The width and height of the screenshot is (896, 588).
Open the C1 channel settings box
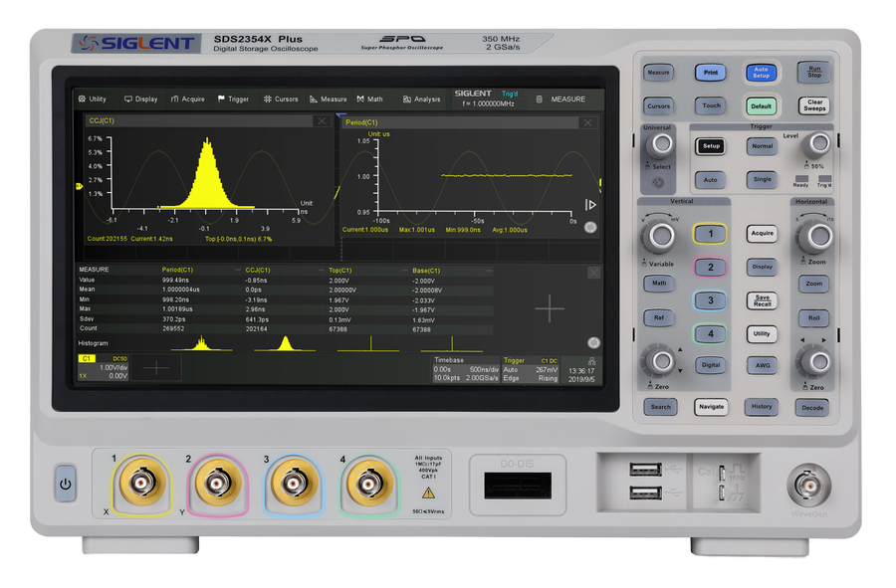(x=103, y=368)
